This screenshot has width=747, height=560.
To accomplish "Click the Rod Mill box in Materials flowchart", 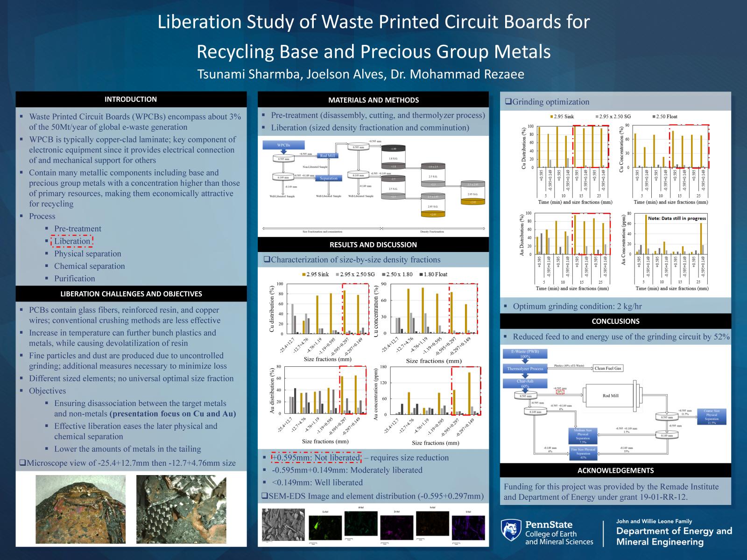I will click(327, 155).
